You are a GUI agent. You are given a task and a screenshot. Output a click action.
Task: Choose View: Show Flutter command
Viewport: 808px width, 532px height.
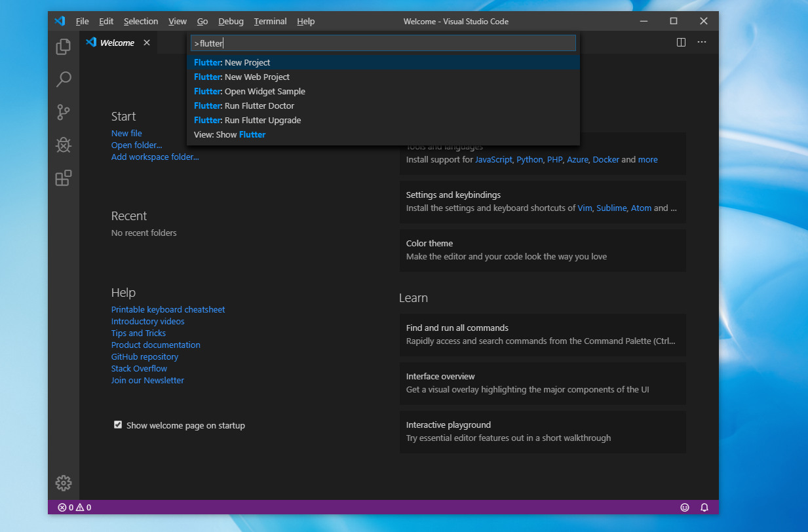tap(383, 134)
